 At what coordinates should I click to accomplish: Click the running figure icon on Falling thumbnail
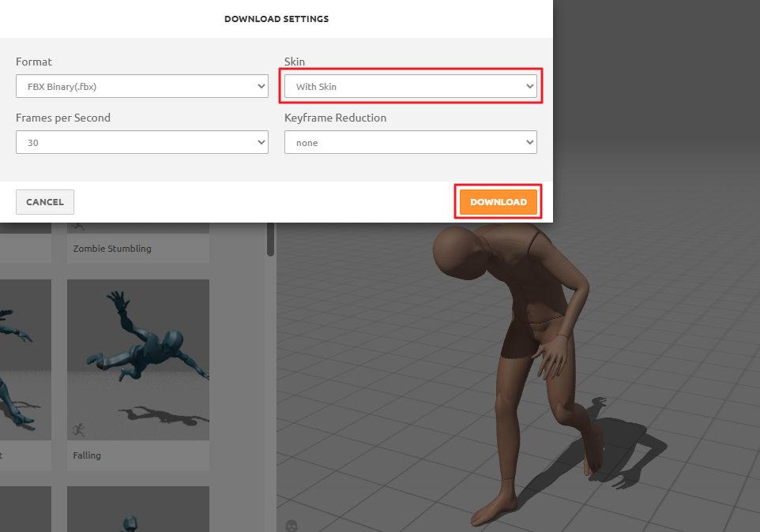[78, 429]
